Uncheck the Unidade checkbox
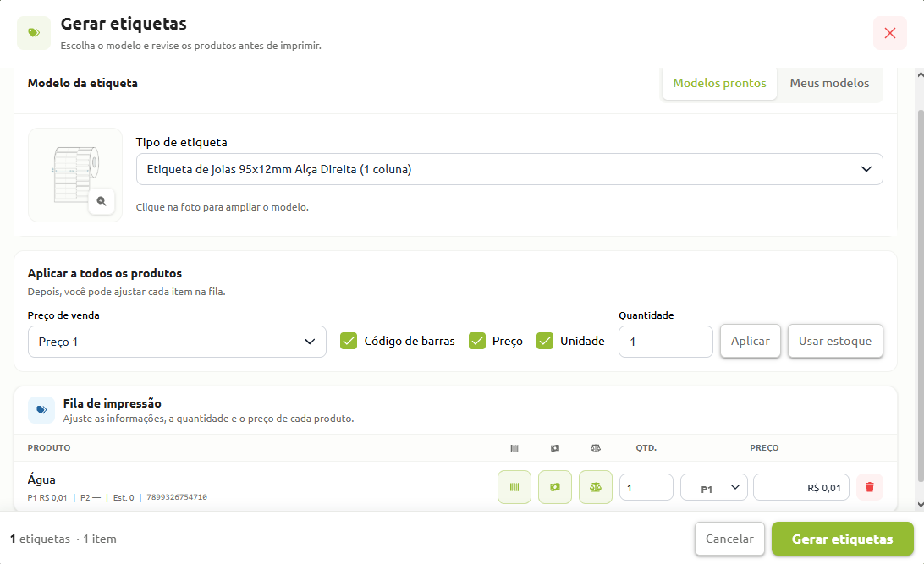924x564 pixels. [545, 341]
